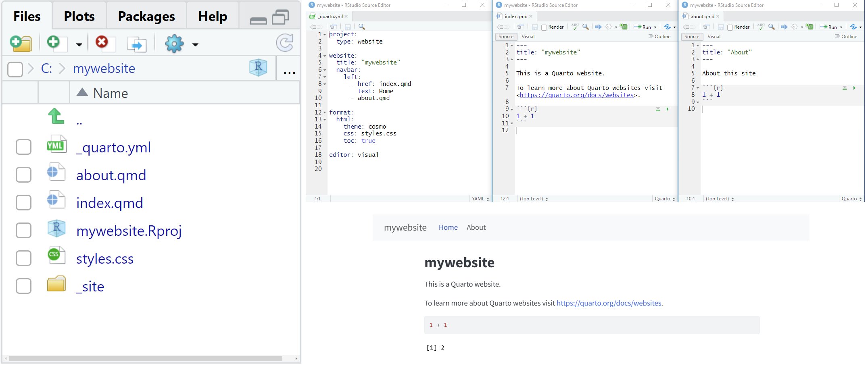868x391 pixels.
Task: Enable Render on save checkbox in index.qmd
Action: click(x=544, y=27)
